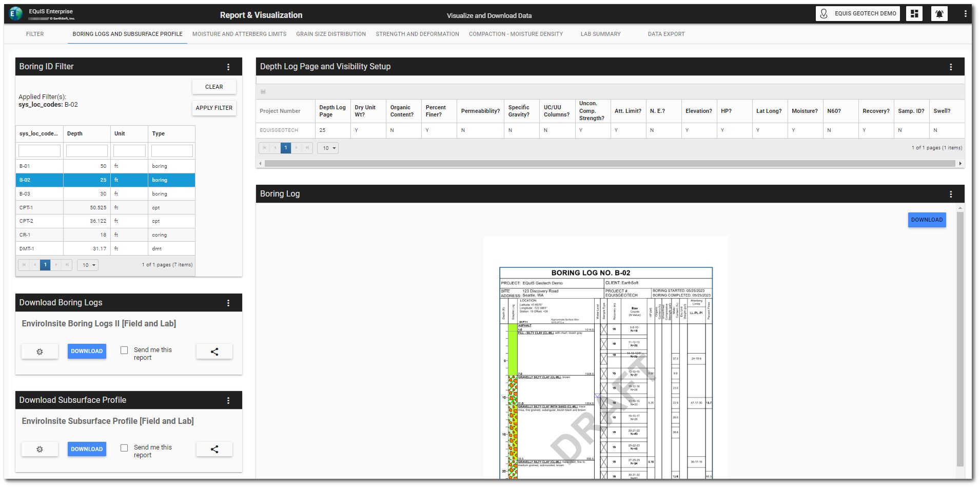Viewport: 980px width, 487px height.
Task: Open Subsurface Profile settings gear
Action: coord(40,449)
